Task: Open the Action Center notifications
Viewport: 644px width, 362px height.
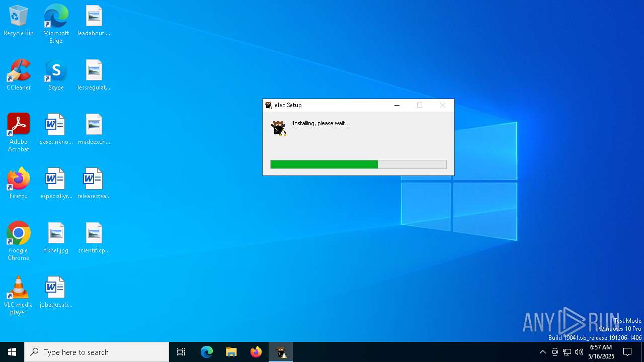Action: click(628, 352)
